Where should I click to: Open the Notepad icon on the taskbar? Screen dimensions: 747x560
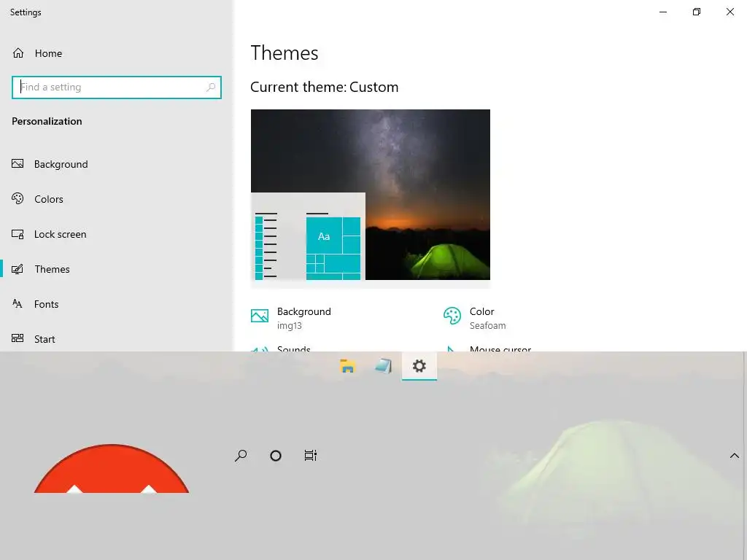pos(384,366)
